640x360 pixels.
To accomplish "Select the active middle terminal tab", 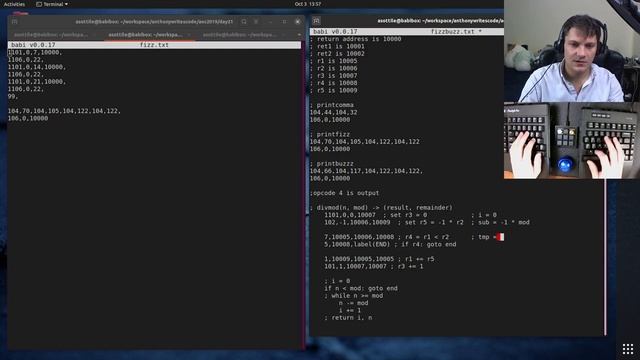I will point(146,35).
